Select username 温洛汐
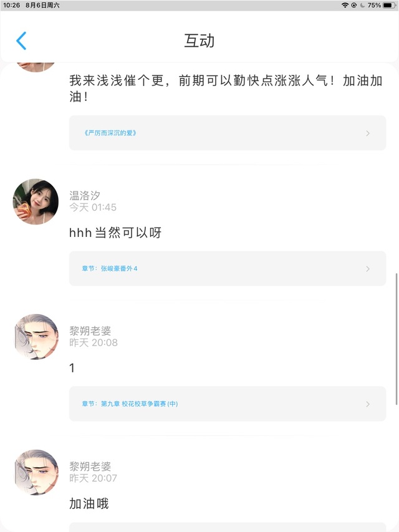This screenshot has height=532, width=399. point(85,196)
